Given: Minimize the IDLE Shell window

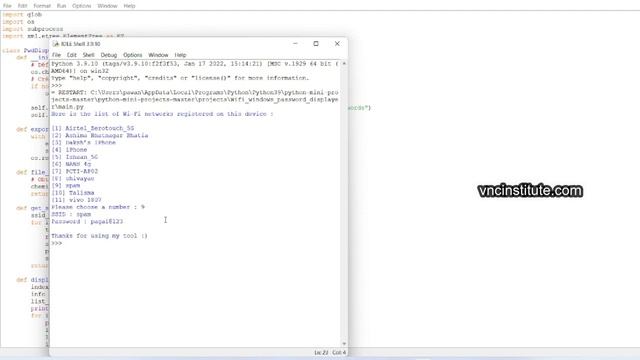Looking at the screenshot, I should [295, 44].
